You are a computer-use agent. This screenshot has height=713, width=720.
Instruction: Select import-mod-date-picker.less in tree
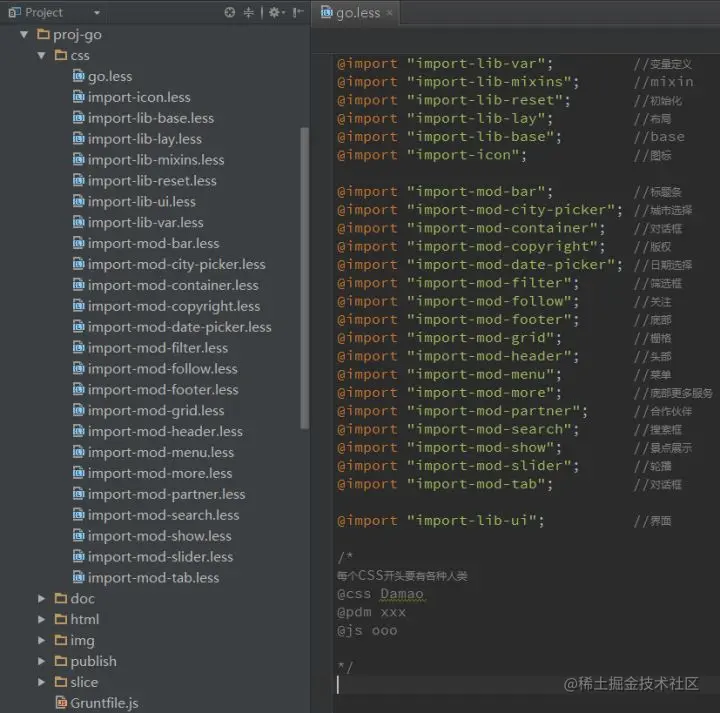[180, 327]
